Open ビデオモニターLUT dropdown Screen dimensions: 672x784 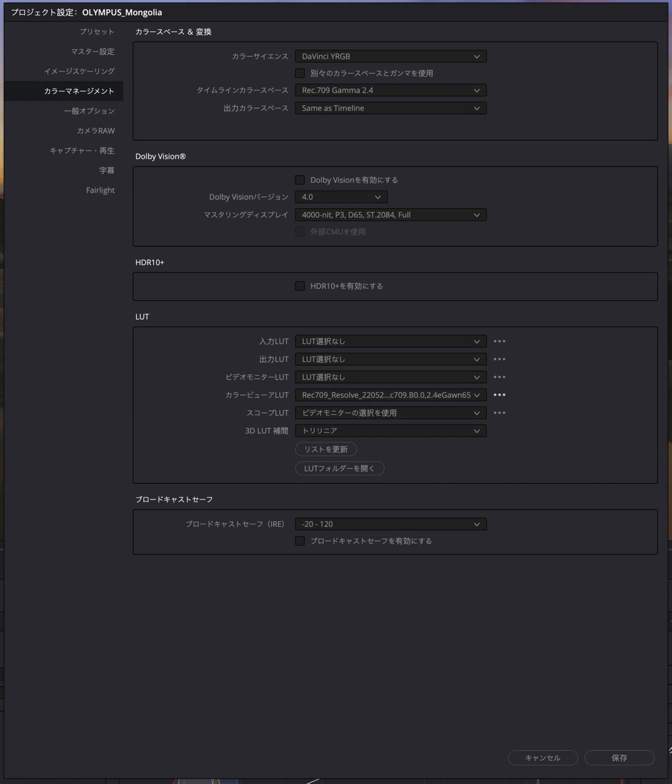[390, 377]
